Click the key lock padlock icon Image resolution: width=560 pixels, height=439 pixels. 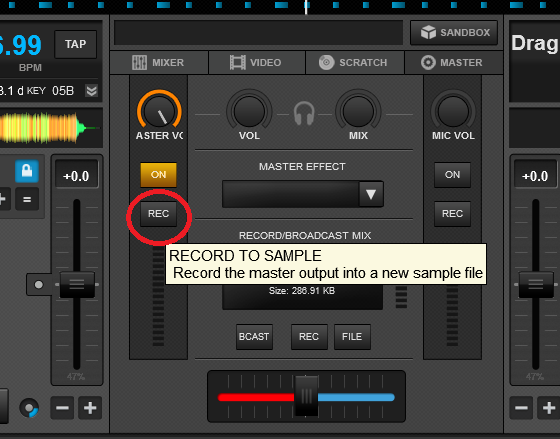pos(27,171)
